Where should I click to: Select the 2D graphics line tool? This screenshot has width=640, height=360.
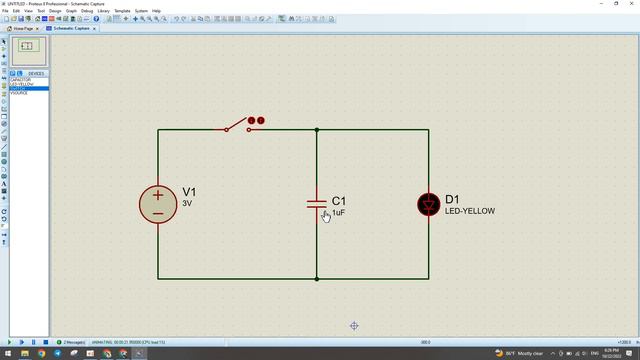[x=4, y=147]
